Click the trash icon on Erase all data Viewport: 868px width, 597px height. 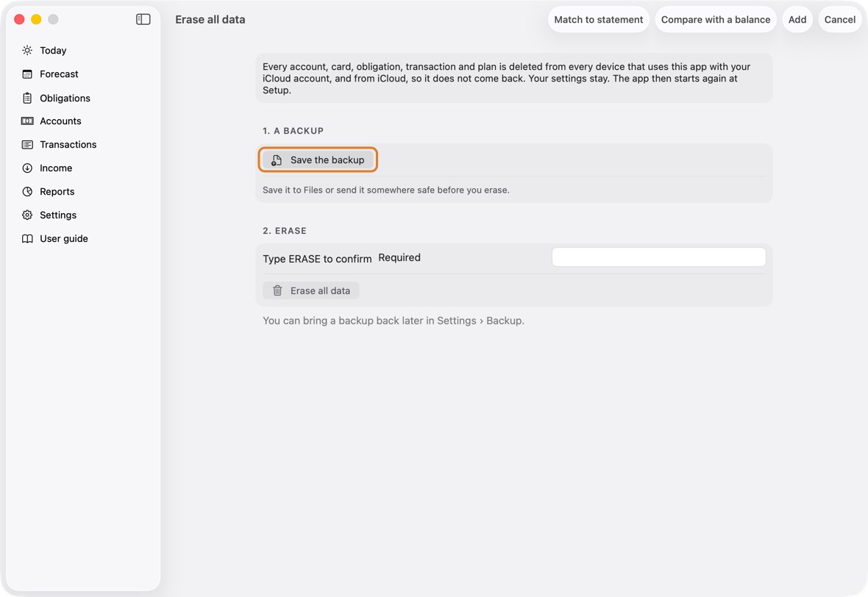point(277,290)
